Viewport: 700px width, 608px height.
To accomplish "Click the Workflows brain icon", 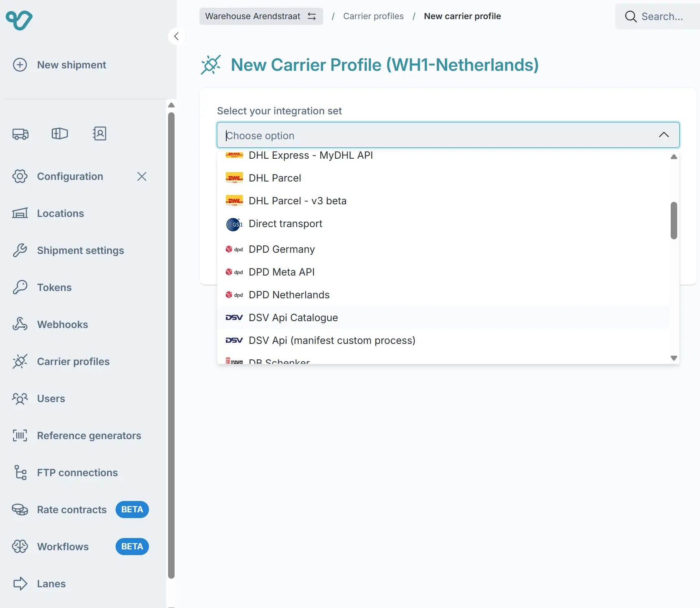I will tap(20, 547).
